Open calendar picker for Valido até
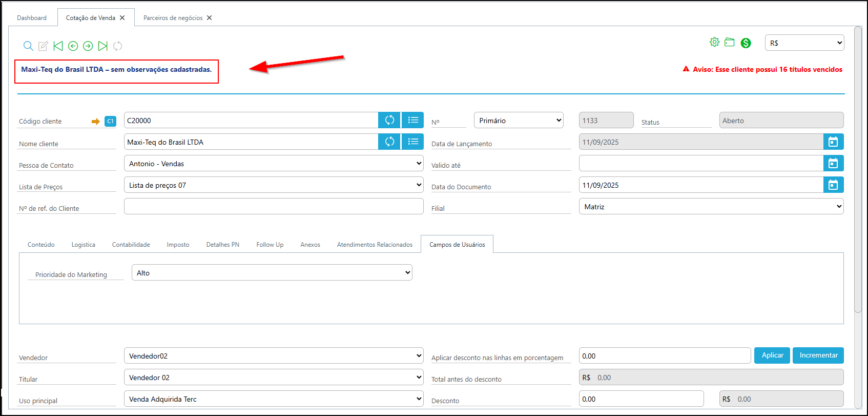Screen dimensions: 868x416 point(833,164)
